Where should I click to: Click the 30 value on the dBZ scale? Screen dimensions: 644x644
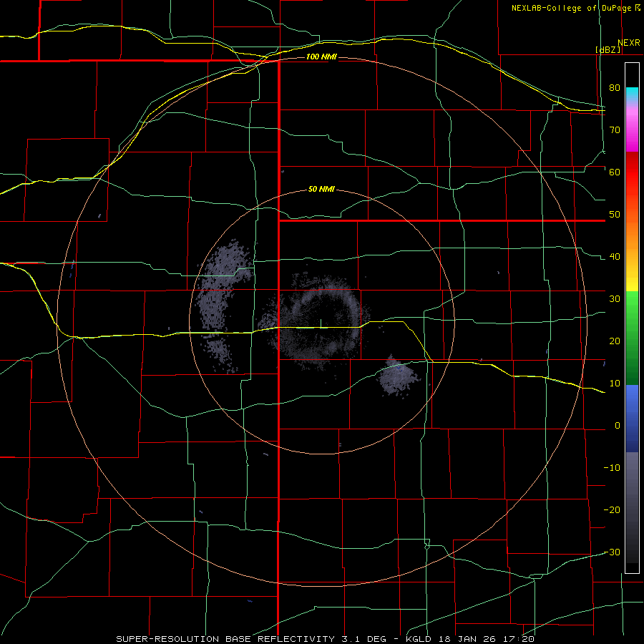tap(615, 298)
